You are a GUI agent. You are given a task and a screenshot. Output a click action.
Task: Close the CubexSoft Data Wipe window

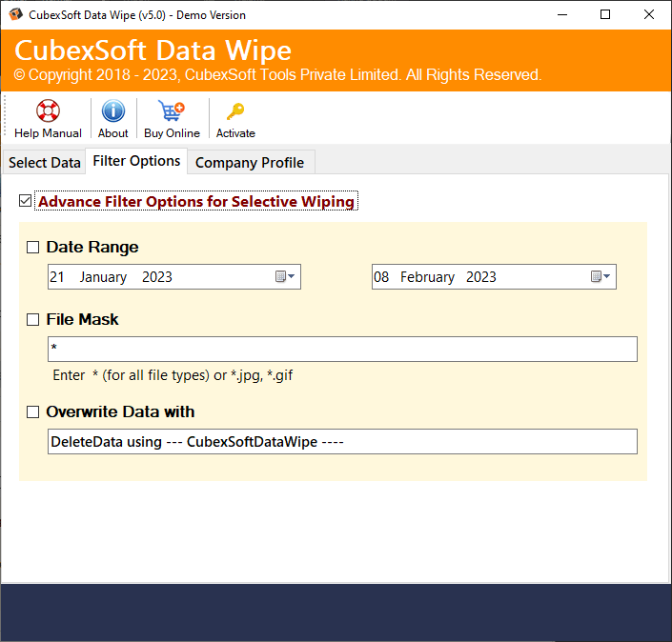click(x=649, y=15)
